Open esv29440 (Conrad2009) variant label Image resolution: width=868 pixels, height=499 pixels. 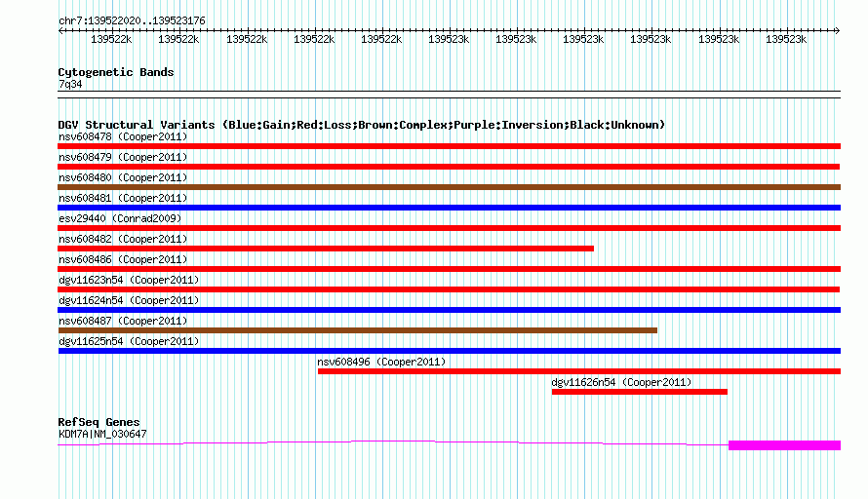[120, 218]
